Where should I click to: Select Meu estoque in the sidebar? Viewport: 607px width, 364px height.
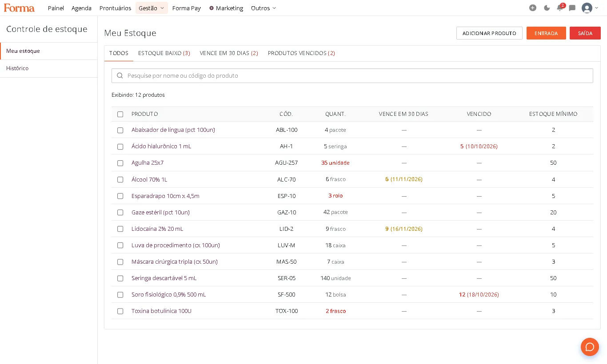49,51
